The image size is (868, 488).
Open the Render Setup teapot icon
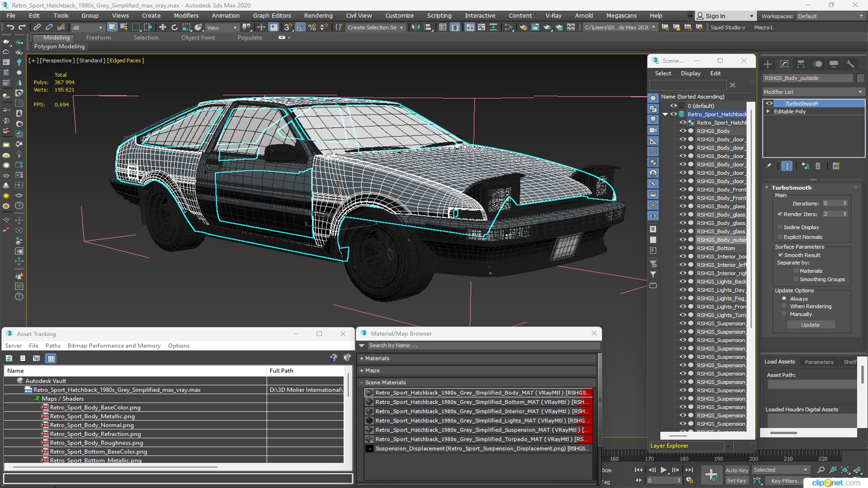[523, 28]
